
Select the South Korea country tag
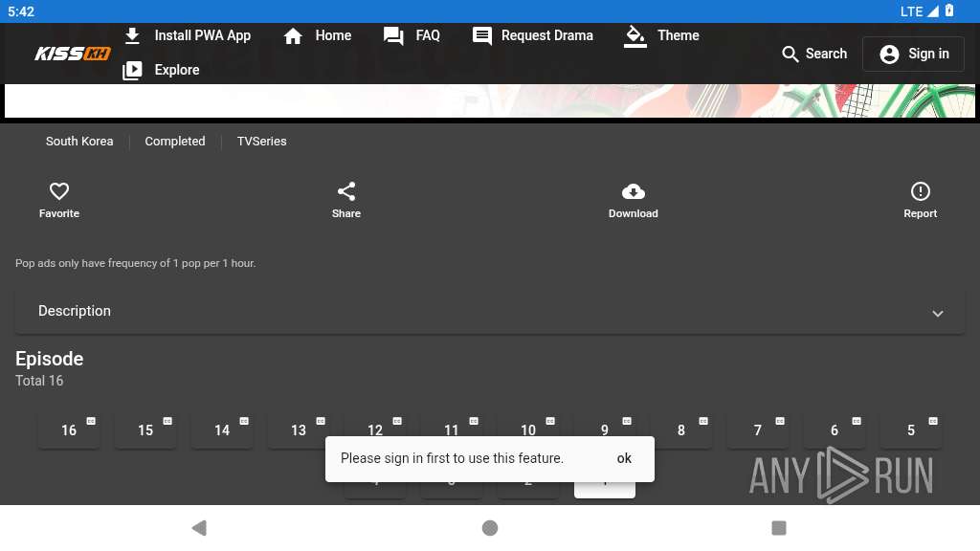click(79, 142)
